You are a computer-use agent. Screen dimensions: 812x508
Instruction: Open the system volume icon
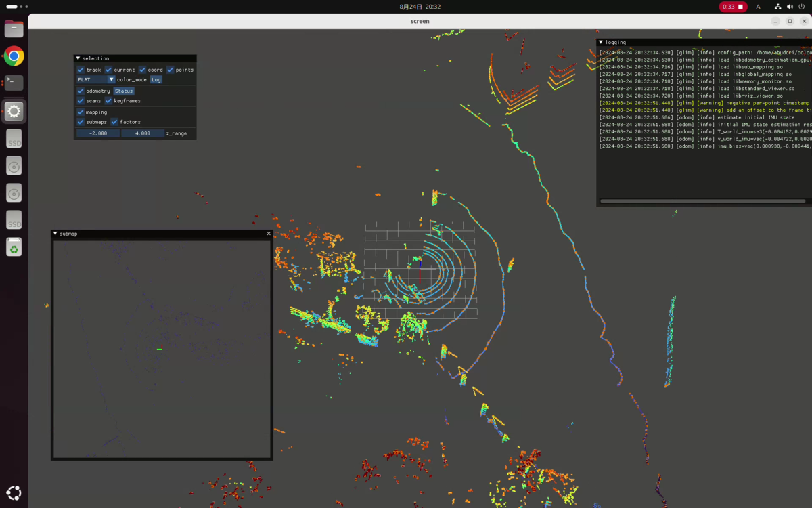[790, 7]
